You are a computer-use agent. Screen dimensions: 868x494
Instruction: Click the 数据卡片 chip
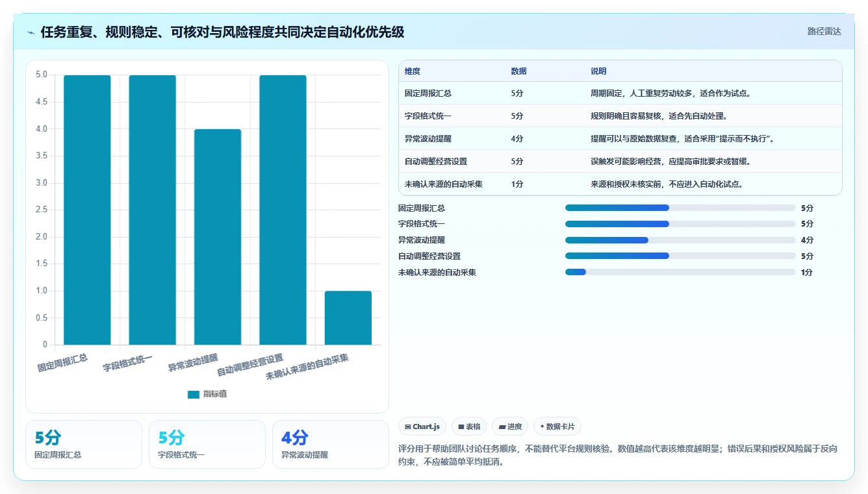[x=557, y=426]
